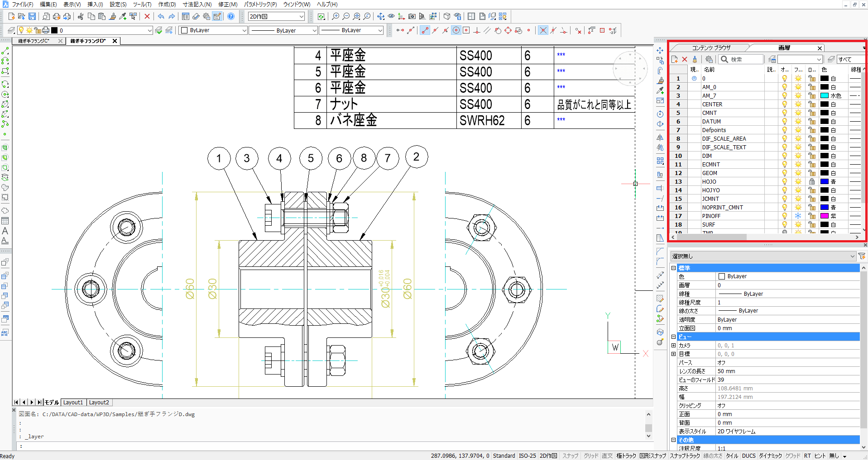Open the blue Help question mark icon
The width and height of the screenshot is (868, 460).
coord(231,16)
